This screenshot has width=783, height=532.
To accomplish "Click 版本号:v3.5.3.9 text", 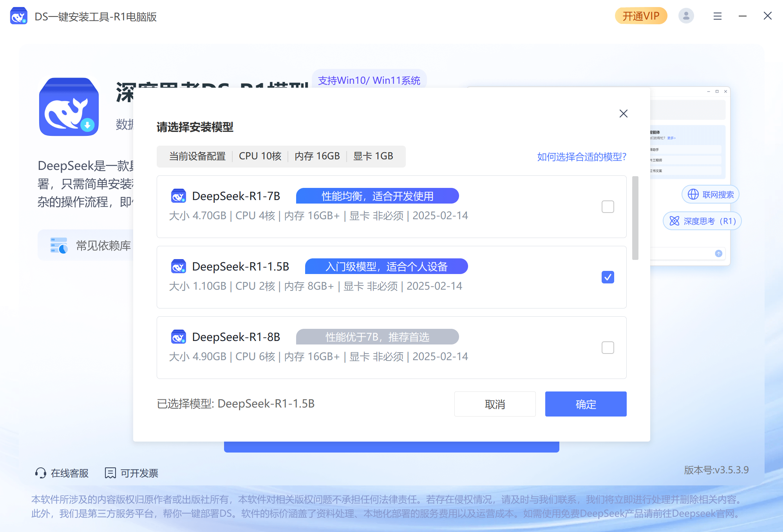I will pos(716,470).
